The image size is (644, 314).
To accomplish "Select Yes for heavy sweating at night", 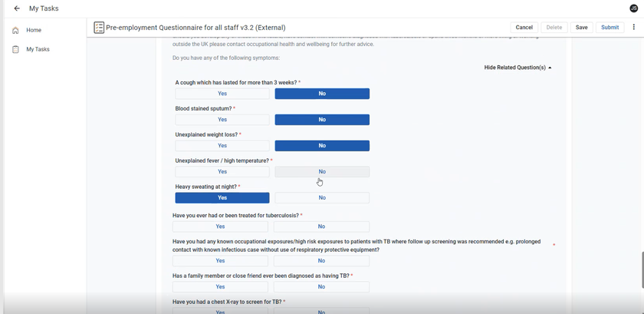I will [222, 197].
